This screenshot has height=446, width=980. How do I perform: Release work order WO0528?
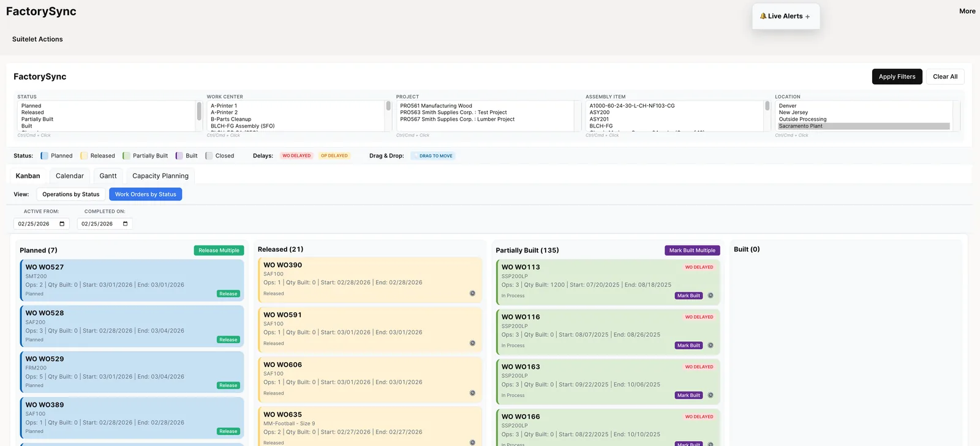click(228, 339)
